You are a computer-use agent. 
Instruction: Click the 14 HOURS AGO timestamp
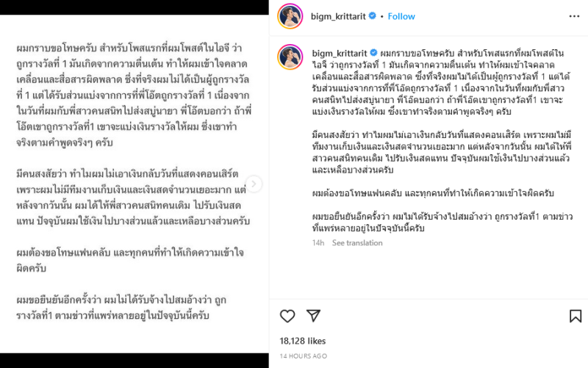pos(303,356)
